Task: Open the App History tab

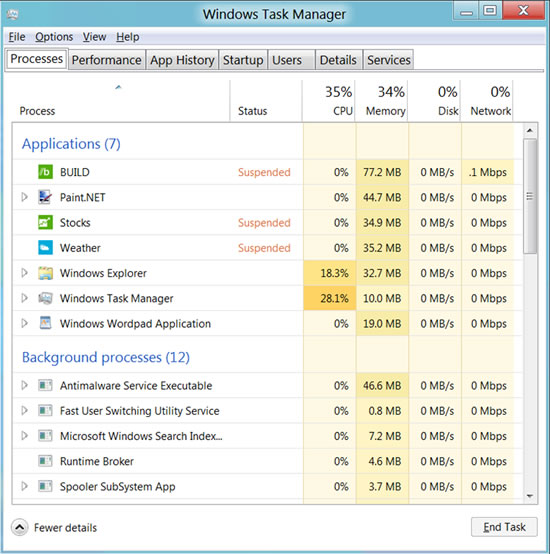Action: (182, 60)
